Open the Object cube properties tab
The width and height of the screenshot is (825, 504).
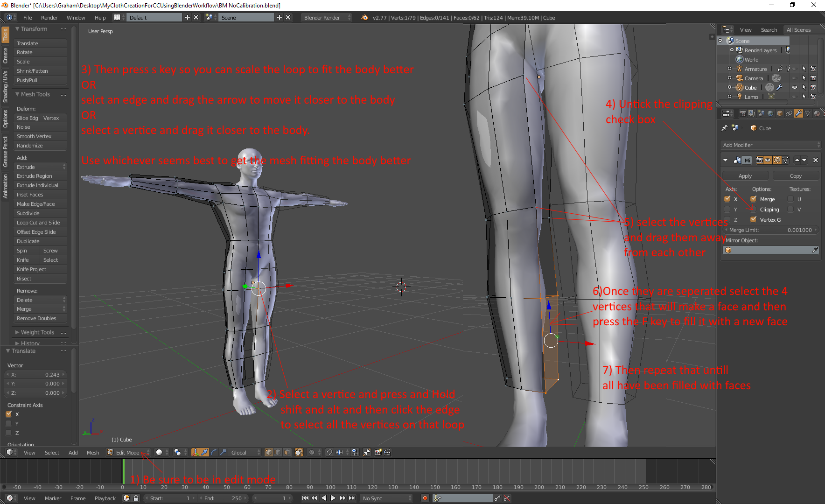[780, 113]
